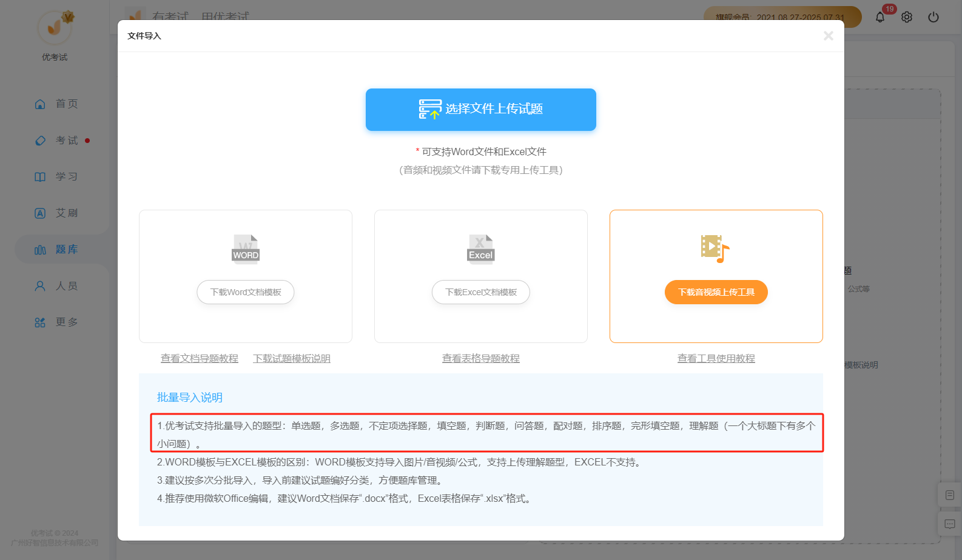Click the audio-video tool icon
This screenshot has width=962, height=560.
(x=715, y=248)
